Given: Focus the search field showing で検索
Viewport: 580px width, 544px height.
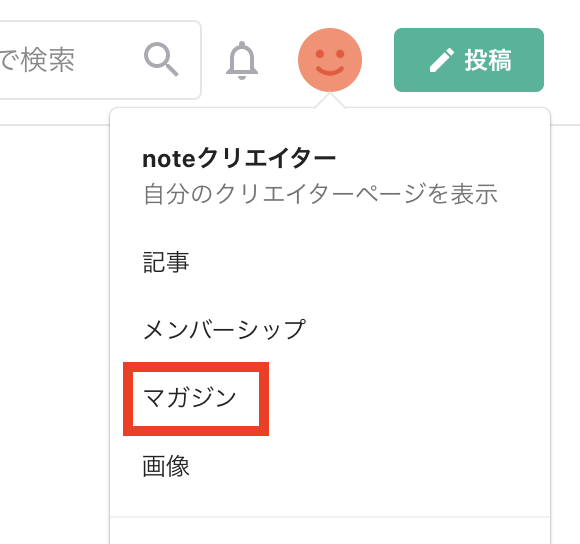Looking at the screenshot, I should [x=100, y=60].
